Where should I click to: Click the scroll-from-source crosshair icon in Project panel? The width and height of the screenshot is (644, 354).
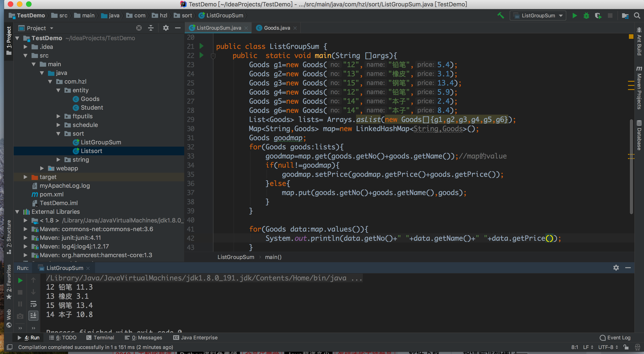[139, 28]
